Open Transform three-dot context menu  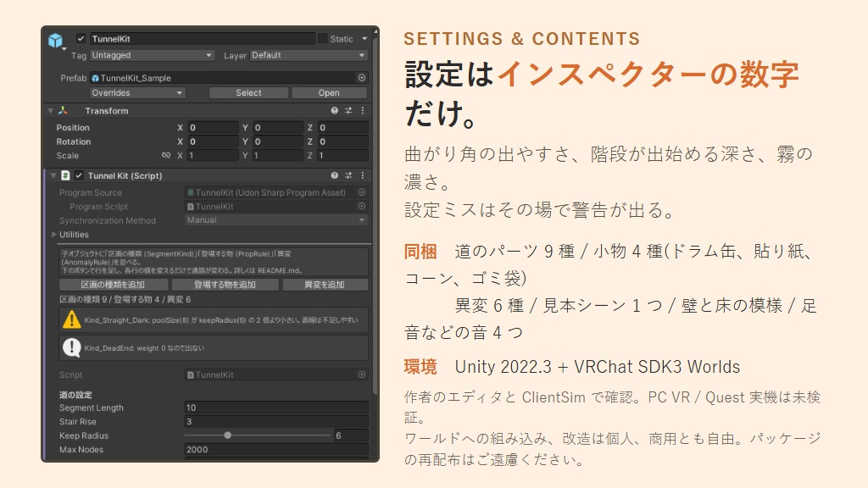[x=363, y=111]
